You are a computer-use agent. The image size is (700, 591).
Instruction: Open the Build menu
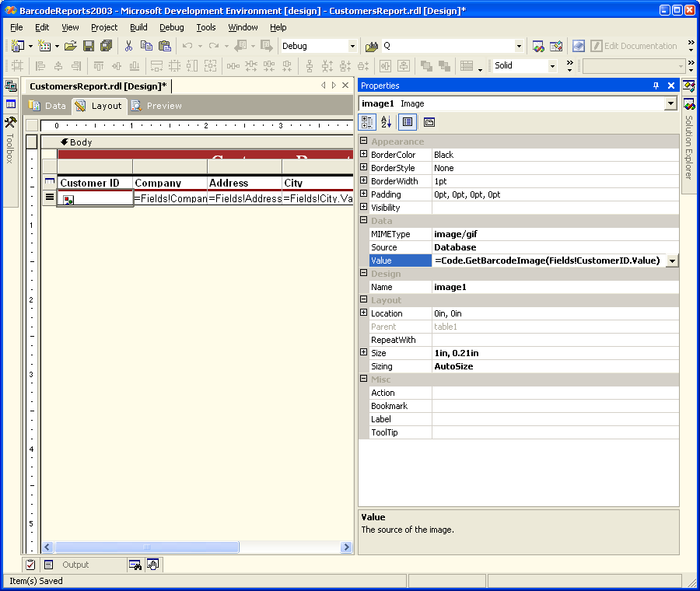point(138,27)
